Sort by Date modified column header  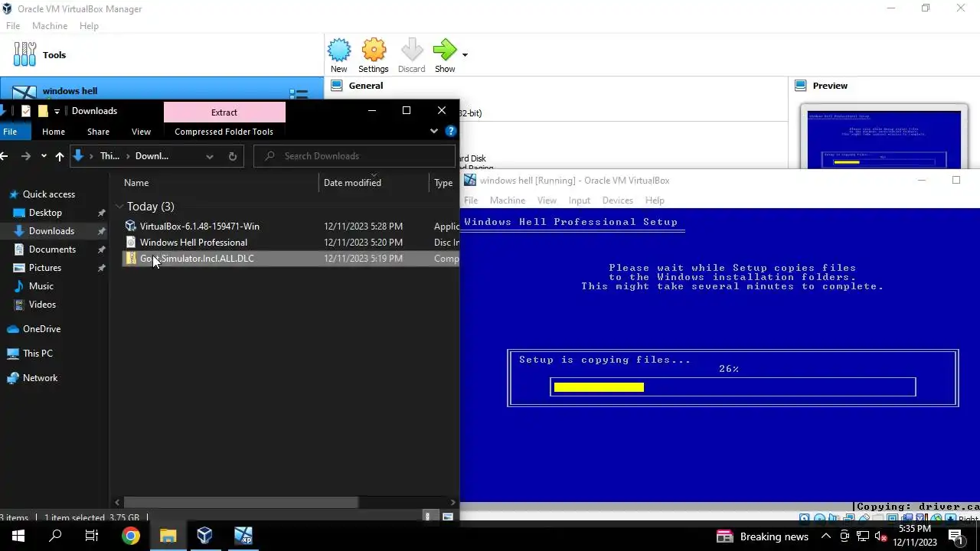352,183
